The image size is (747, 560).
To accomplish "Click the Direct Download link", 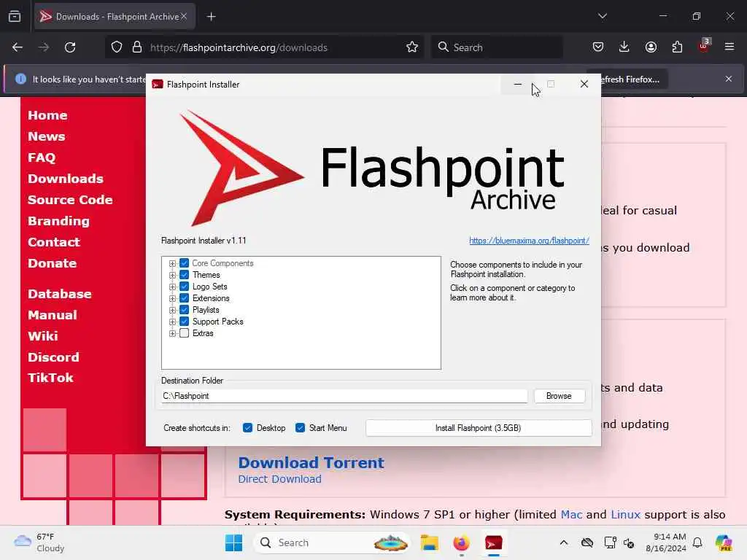I will coord(279,479).
